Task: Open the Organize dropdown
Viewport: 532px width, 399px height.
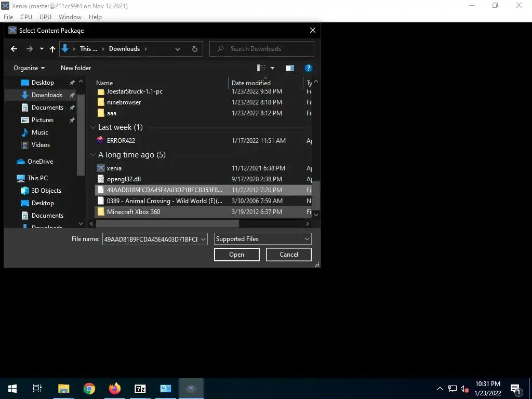Action: point(29,68)
